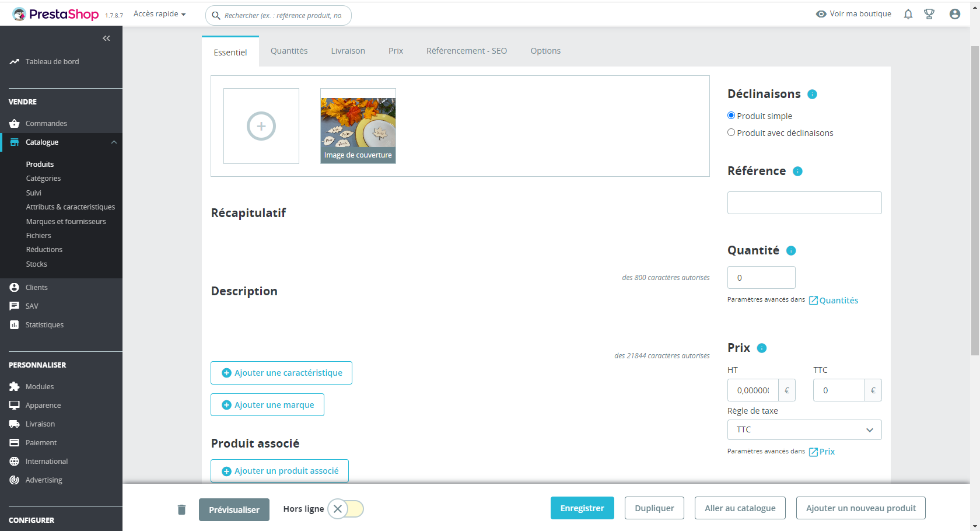Follow the Quantités advanced settings link
The width and height of the screenshot is (980, 531).
[834, 301]
